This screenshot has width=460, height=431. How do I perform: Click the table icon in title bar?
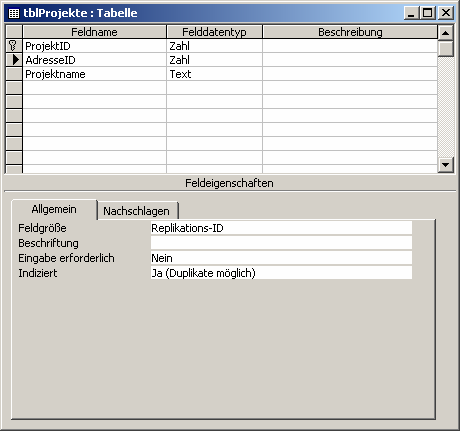pyautogui.click(x=14, y=13)
